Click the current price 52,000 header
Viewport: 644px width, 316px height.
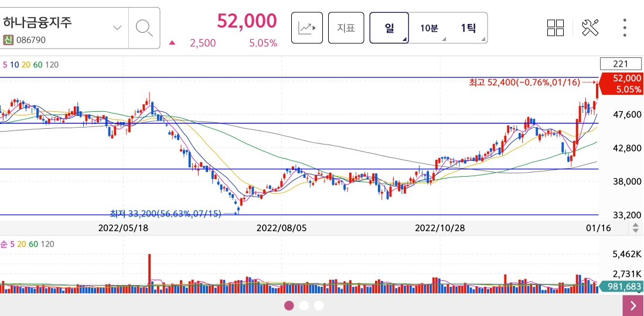[x=247, y=20]
